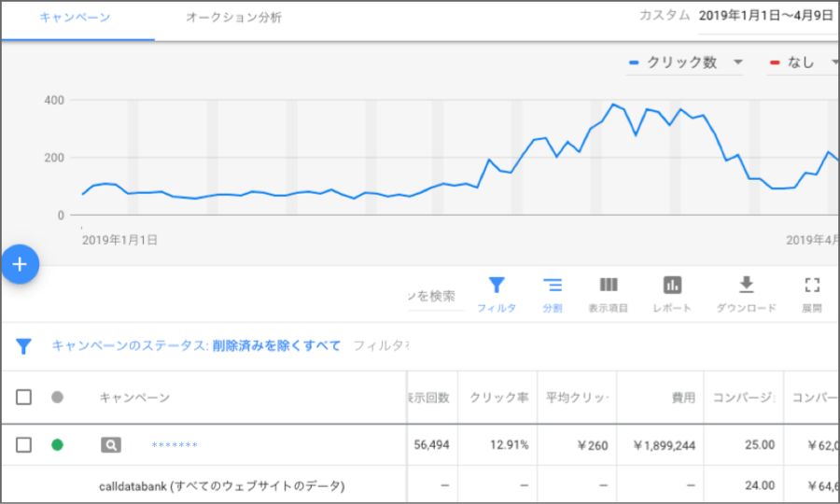840x504 pixels.
Task: Check the first campaign row checkbox
Action: (x=24, y=445)
